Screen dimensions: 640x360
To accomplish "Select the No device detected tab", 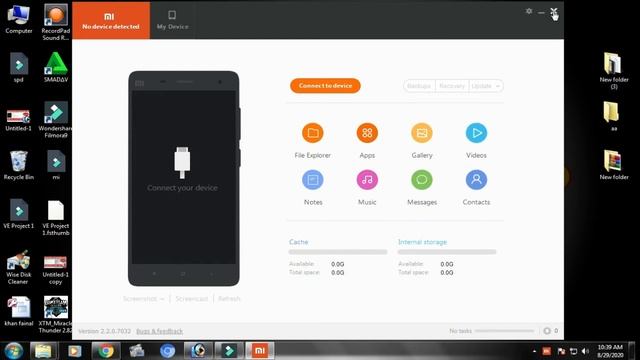I will click(x=111, y=20).
